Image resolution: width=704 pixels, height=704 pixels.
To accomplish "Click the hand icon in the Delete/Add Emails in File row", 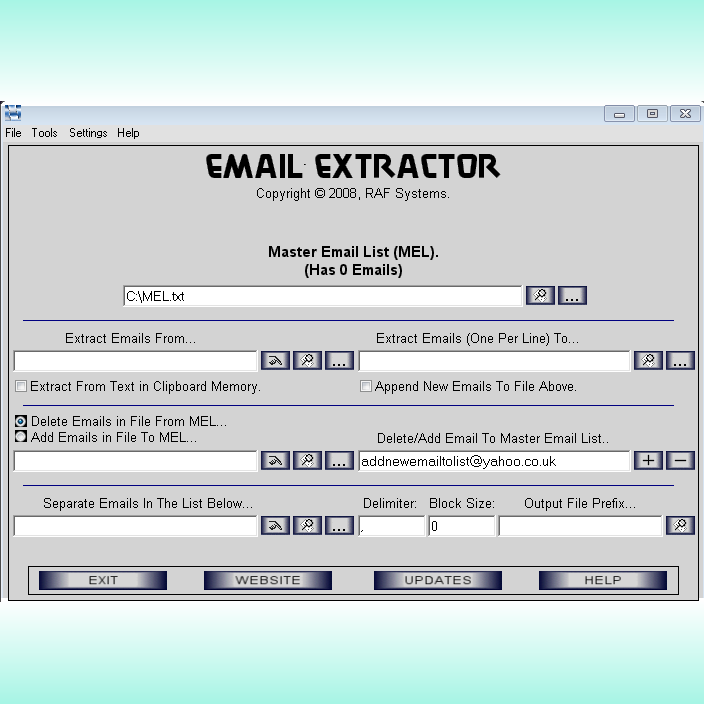I will tap(275, 461).
